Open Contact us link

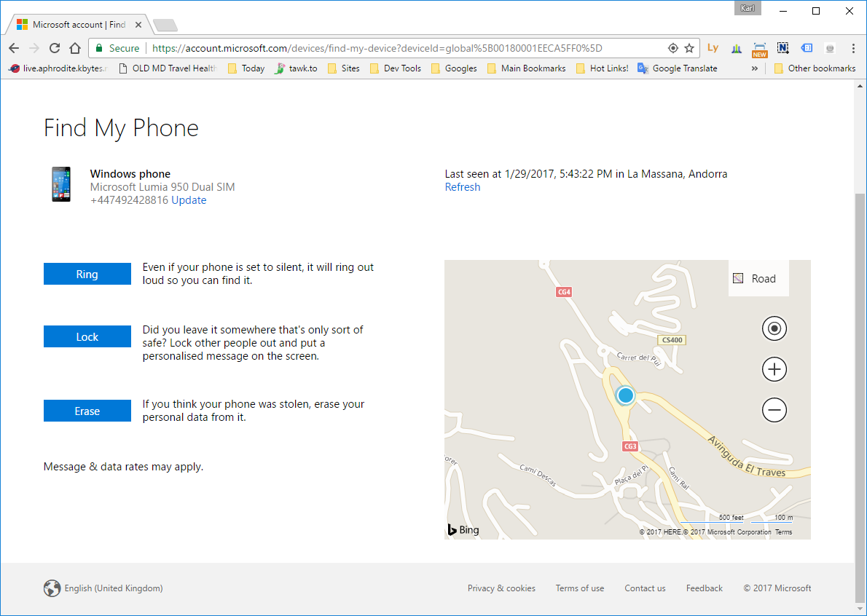coord(646,588)
